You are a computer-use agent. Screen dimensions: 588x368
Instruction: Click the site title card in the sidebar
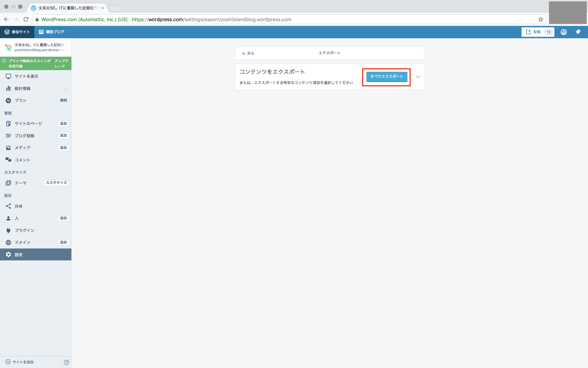pyautogui.click(x=36, y=47)
